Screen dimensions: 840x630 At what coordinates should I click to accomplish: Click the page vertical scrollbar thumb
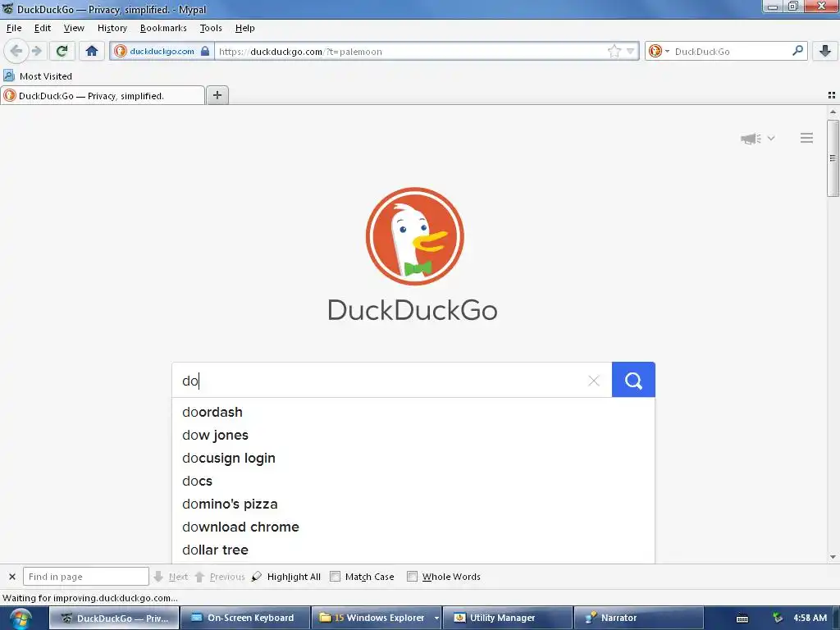(x=833, y=158)
